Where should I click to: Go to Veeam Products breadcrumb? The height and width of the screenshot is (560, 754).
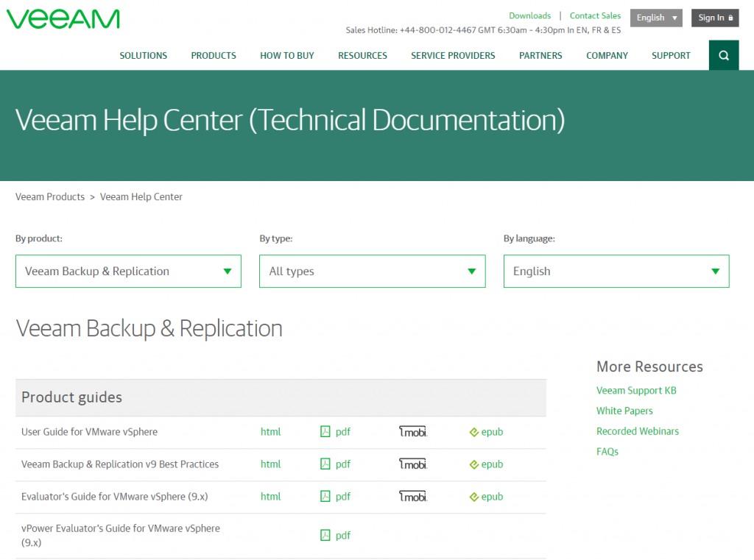[x=50, y=196]
